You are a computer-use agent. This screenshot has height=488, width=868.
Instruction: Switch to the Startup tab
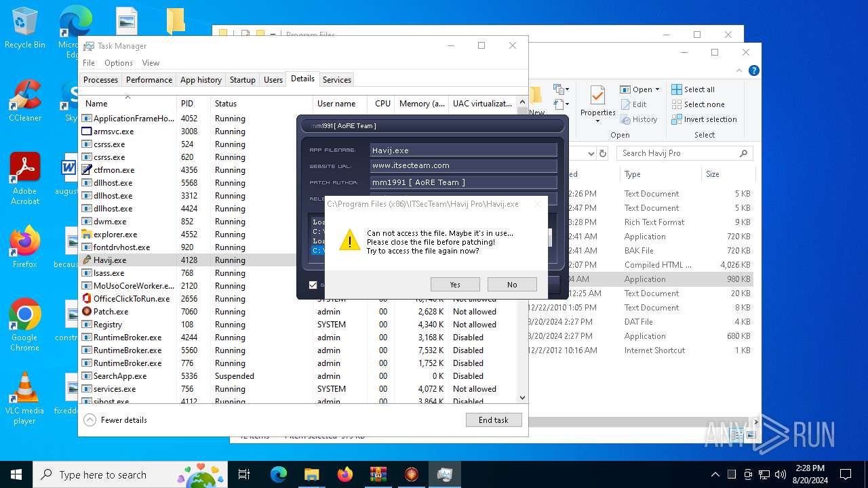pos(242,80)
